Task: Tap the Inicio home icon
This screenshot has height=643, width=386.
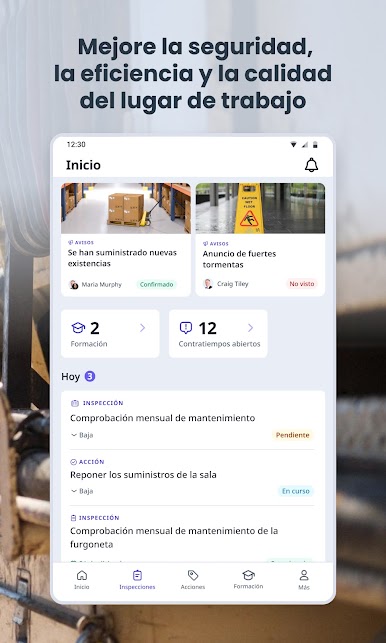Action: point(82,575)
